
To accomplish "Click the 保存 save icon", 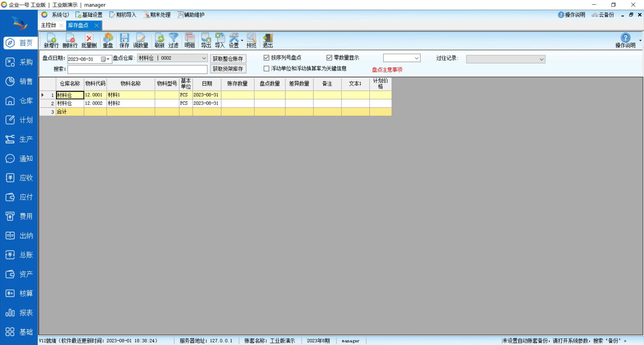I will pos(124,41).
